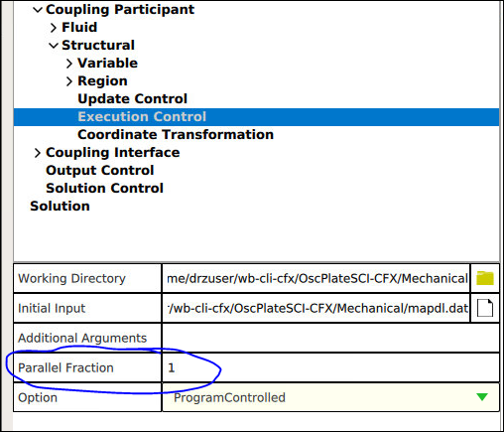
Task: Expand the Region node under Structural
Action: 69,81
